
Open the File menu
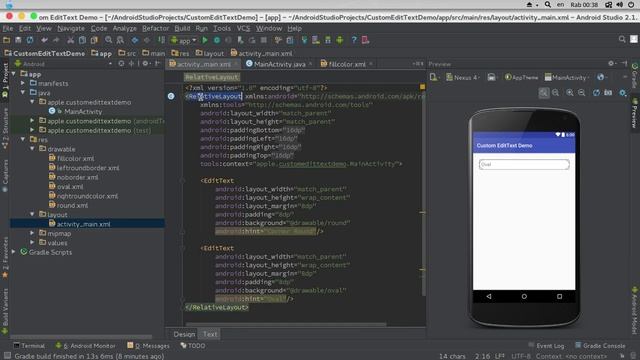(8, 28)
